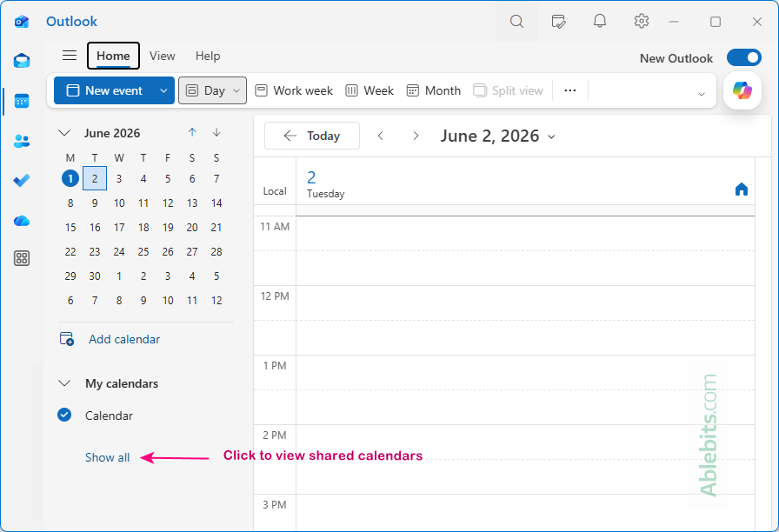Open the Help tab
Viewport: 779px width, 532px height.
pos(208,56)
